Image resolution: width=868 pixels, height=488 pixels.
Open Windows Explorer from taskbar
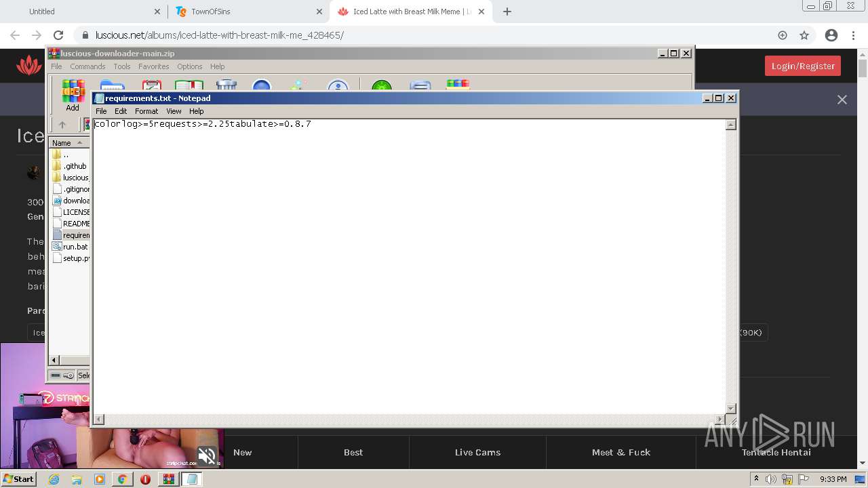77,479
